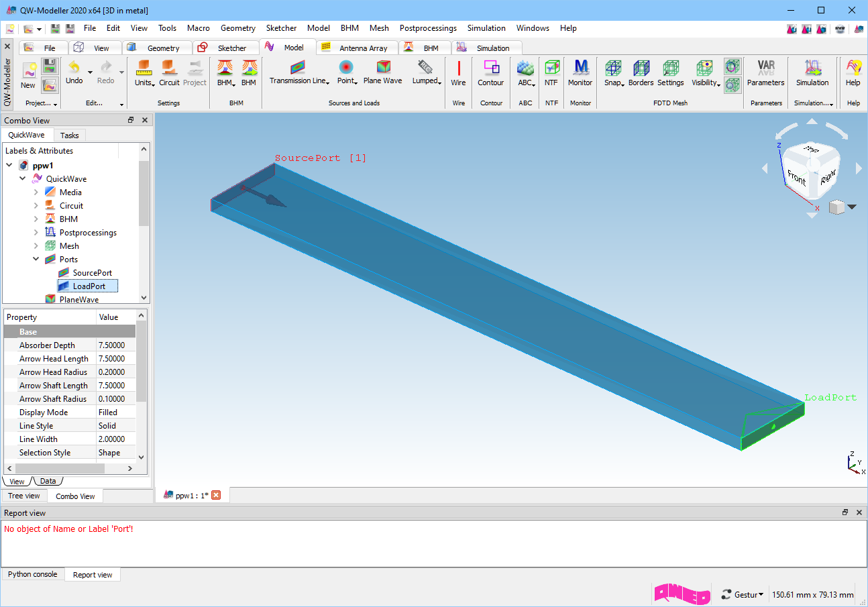
Task: Click the Line Style value Solid
Action: point(116,426)
